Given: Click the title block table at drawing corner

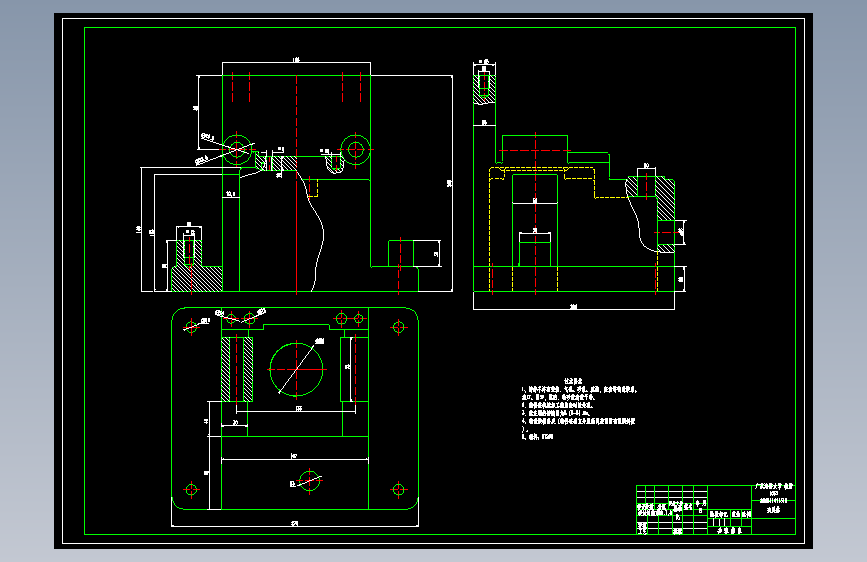Looking at the screenshot, I should 715,509.
